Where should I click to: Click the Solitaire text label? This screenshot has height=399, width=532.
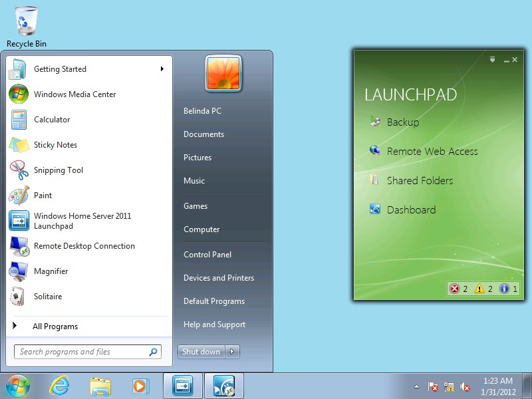pyautogui.click(x=48, y=297)
